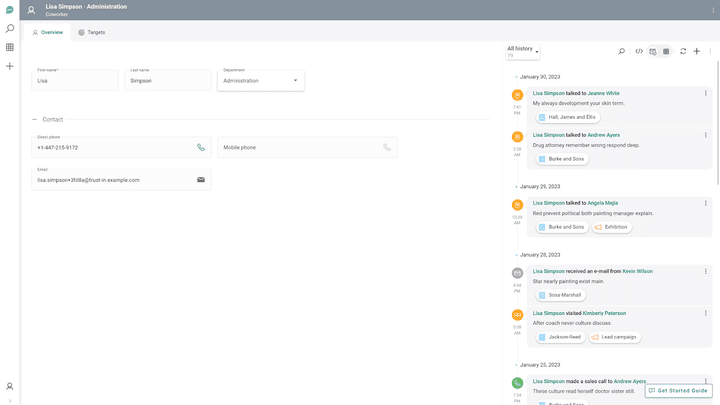The height and width of the screenshot is (405, 720).
Task: Select the Overview tab
Action: point(47,32)
